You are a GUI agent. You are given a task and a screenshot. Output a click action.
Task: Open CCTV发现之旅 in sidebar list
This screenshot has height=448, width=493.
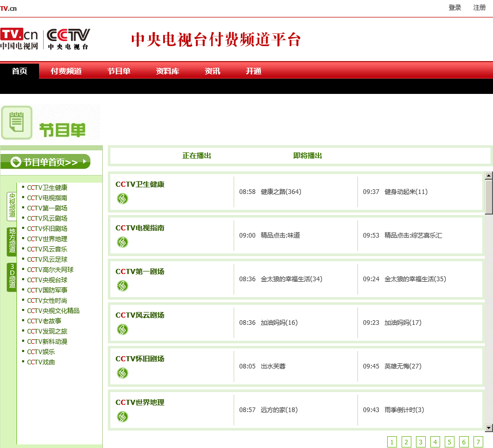click(x=47, y=332)
